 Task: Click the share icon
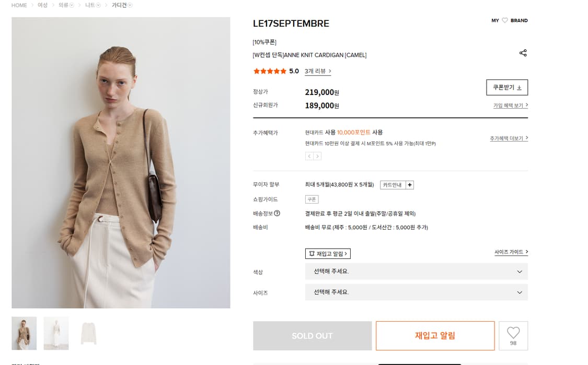click(x=523, y=53)
